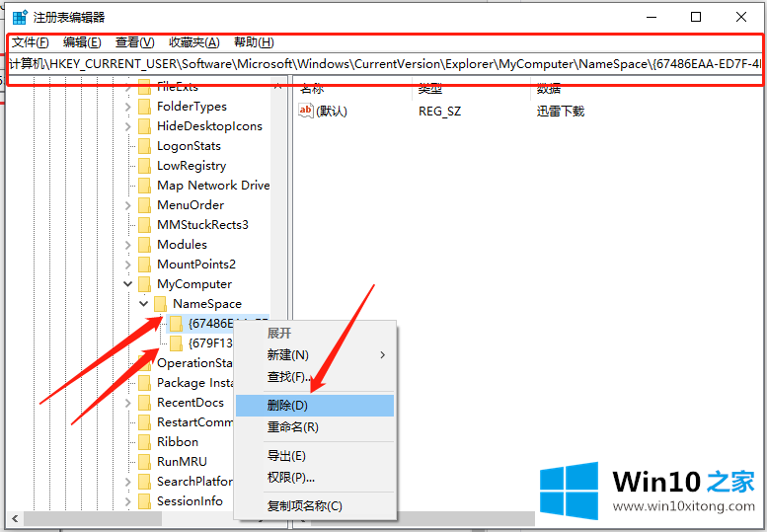
Task: Click the FolderTypes folder icon
Action: pos(145,107)
